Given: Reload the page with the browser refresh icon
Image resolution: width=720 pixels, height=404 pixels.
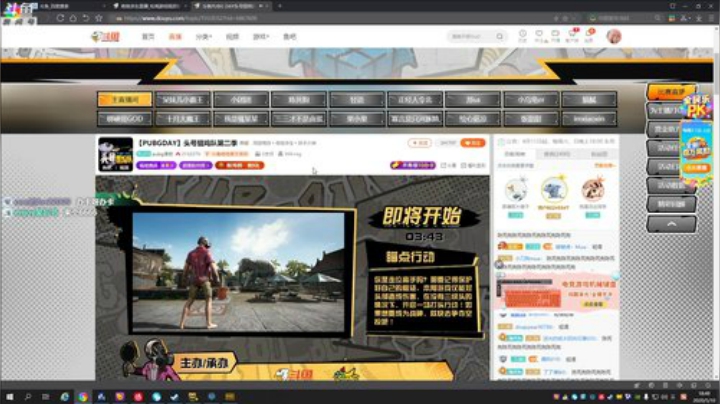Looking at the screenshot, I should click(x=60, y=18).
